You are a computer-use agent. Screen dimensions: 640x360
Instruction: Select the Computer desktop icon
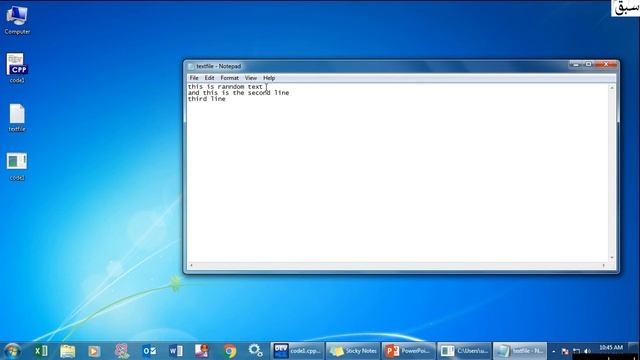[17, 20]
